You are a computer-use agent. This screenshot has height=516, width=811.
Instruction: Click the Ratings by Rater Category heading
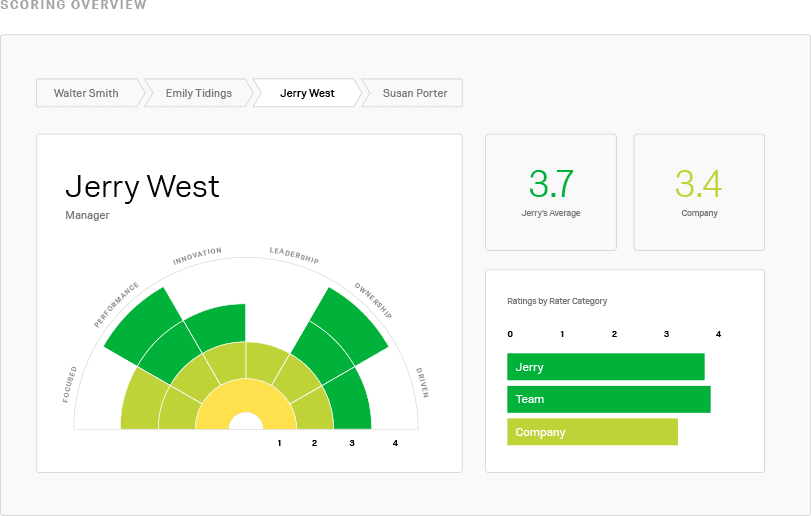[x=557, y=301]
